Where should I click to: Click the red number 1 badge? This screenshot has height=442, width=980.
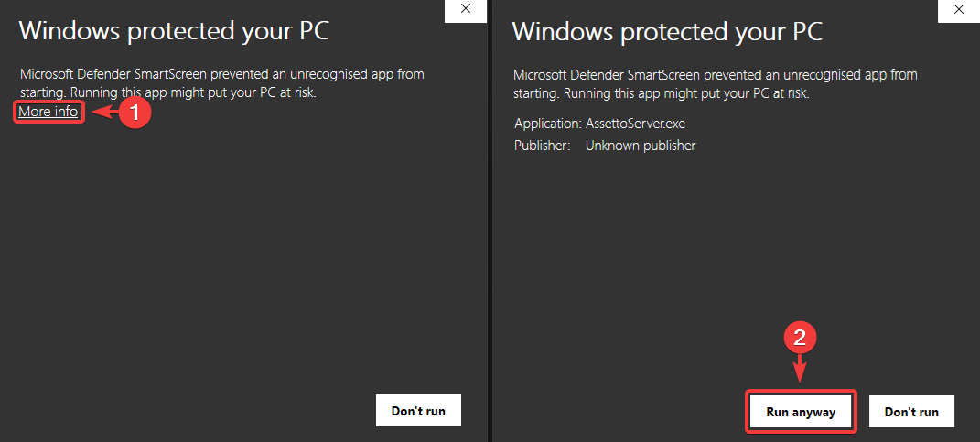pos(135,113)
